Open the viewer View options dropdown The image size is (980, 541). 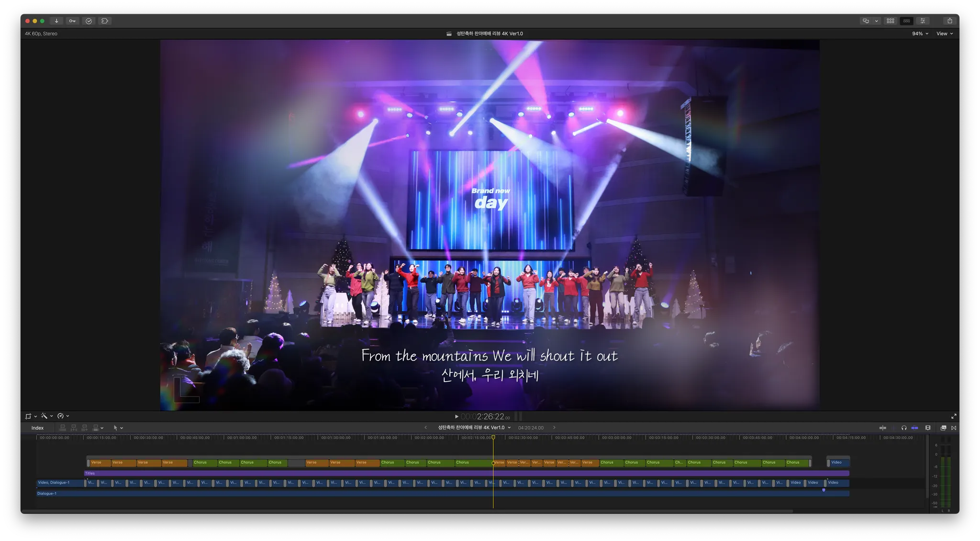tap(945, 34)
